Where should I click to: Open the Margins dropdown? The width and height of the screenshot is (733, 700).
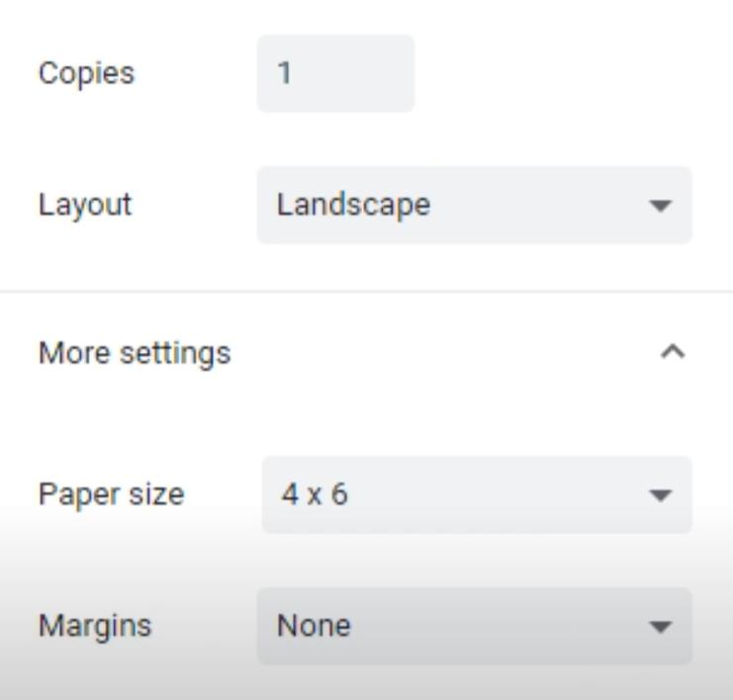(474, 626)
